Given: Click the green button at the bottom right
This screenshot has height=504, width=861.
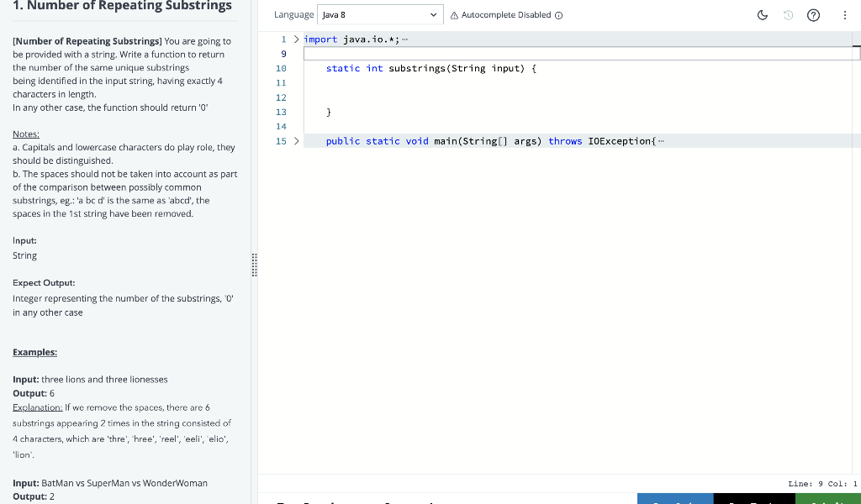Looking at the screenshot, I should click(x=828, y=498).
